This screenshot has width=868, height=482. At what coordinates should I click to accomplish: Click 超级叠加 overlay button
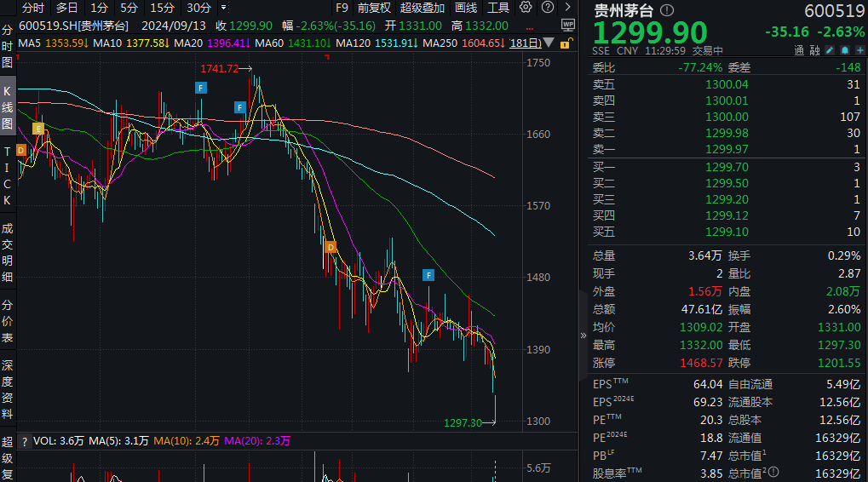coord(423,8)
